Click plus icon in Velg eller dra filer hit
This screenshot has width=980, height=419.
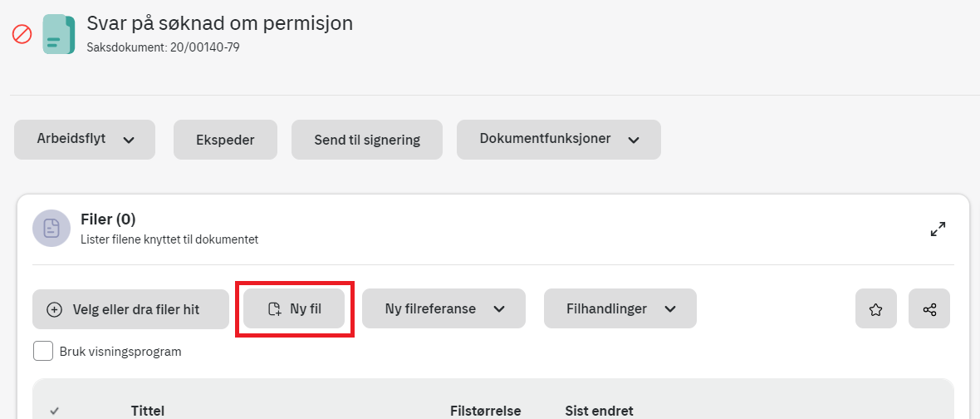point(55,309)
